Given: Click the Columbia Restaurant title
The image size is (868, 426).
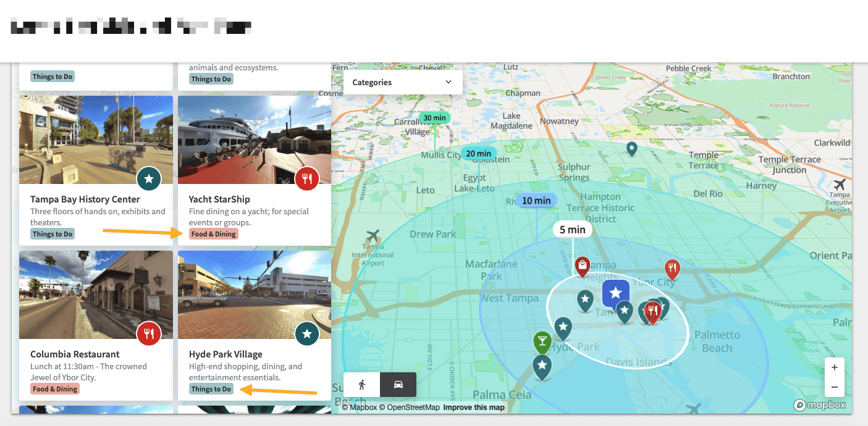Looking at the screenshot, I should (x=75, y=354).
